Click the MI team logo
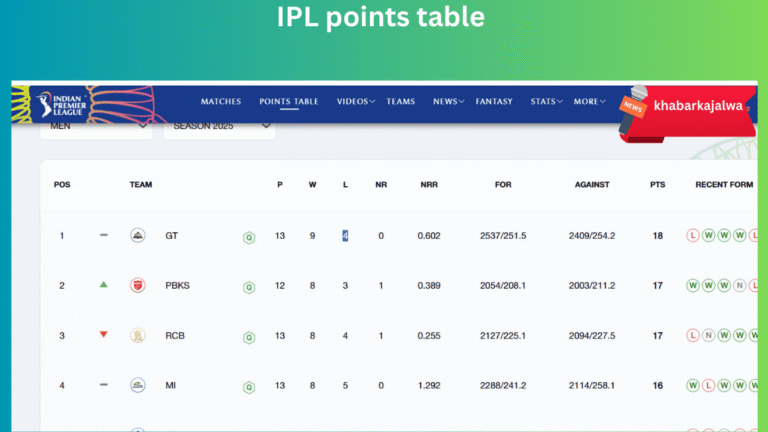The width and height of the screenshot is (768, 432). pos(138,385)
